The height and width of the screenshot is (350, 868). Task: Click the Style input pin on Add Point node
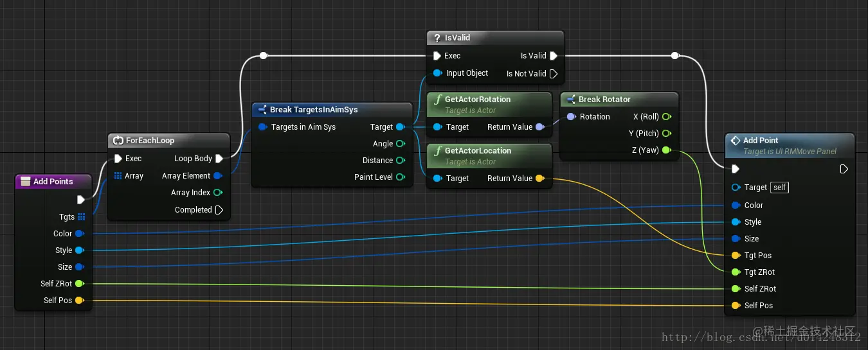[x=736, y=222]
